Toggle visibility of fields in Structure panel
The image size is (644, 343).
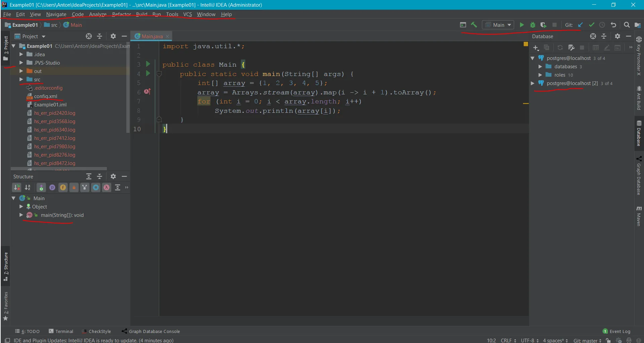[63, 187]
